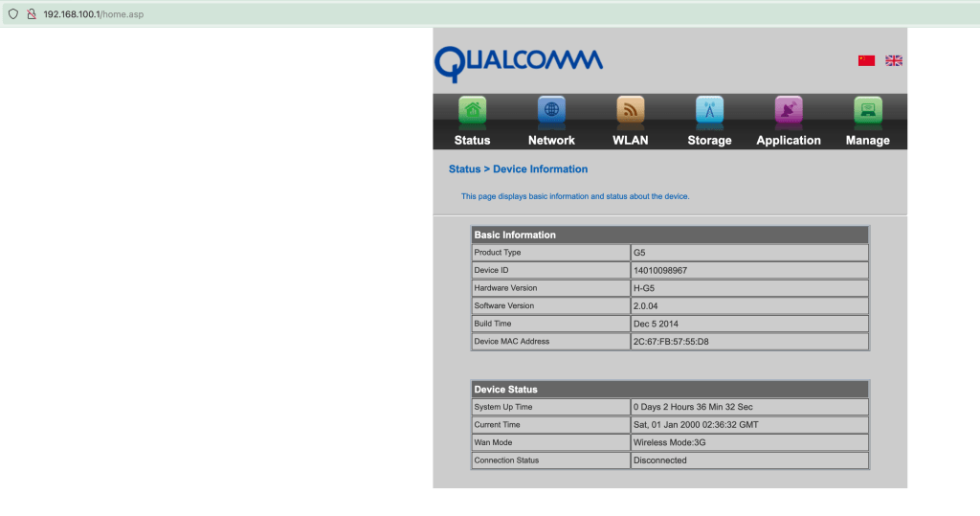Select the Storage menu text label
This screenshot has height=516, width=980.
pyautogui.click(x=709, y=140)
